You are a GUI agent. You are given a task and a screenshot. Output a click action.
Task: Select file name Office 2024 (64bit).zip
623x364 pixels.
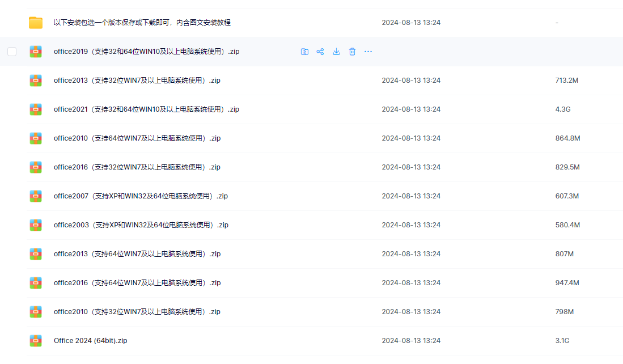91,341
